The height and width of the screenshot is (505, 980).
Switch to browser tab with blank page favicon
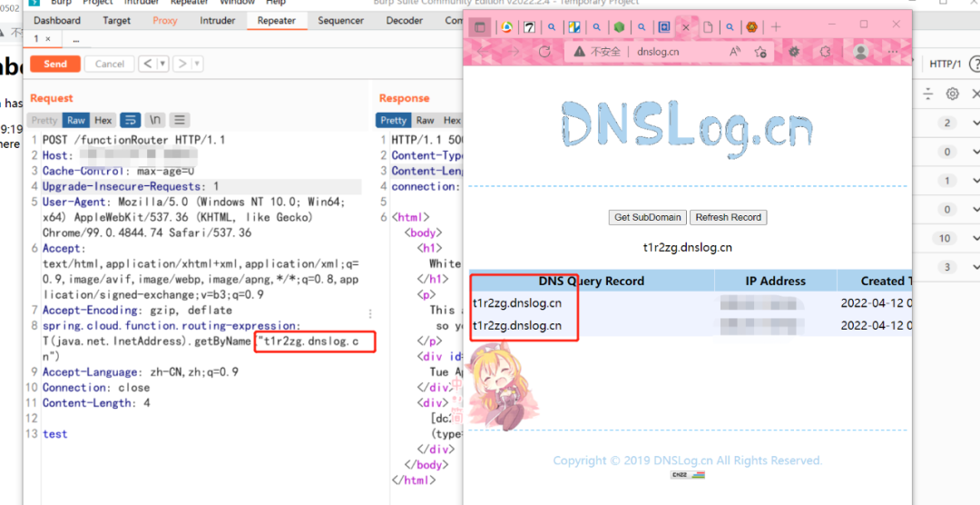point(708,27)
